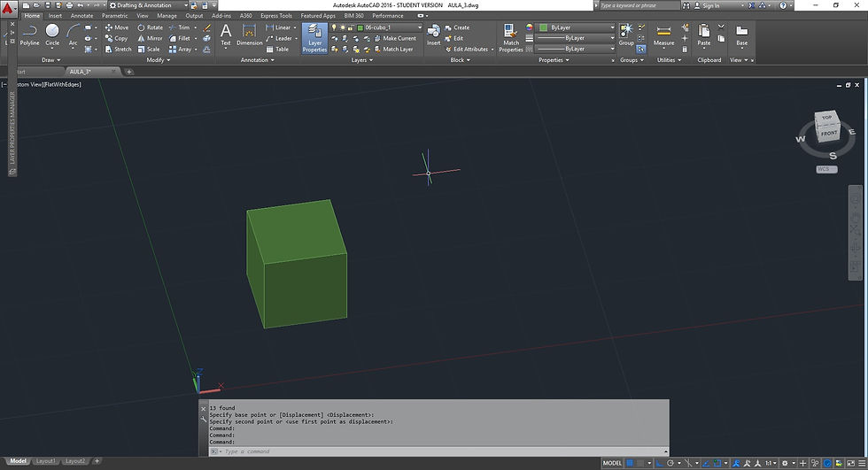
Task: Select the Polyline drawing tool
Action: coord(29,35)
